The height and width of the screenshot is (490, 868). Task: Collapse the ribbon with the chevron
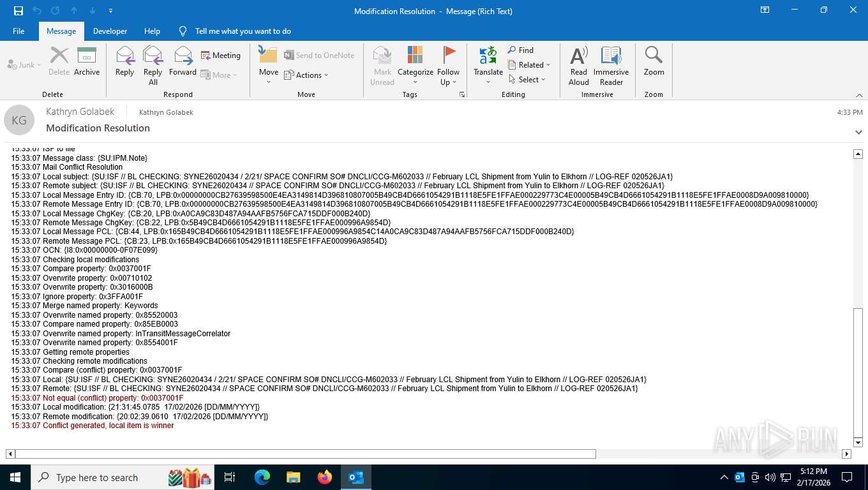coord(859,95)
